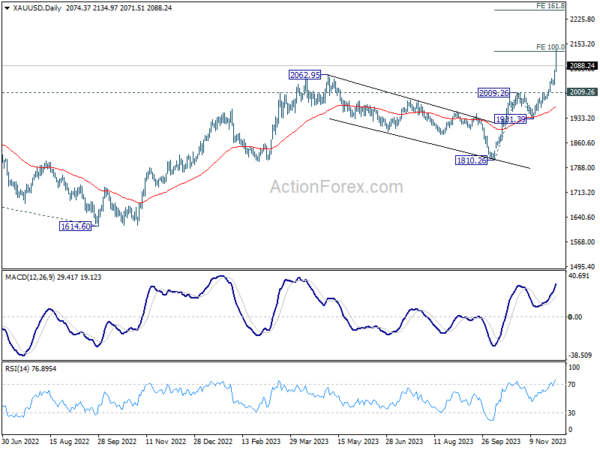Select the 1931.39 support label
Image resolution: width=600 pixels, height=450 pixels.
coord(510,119)
